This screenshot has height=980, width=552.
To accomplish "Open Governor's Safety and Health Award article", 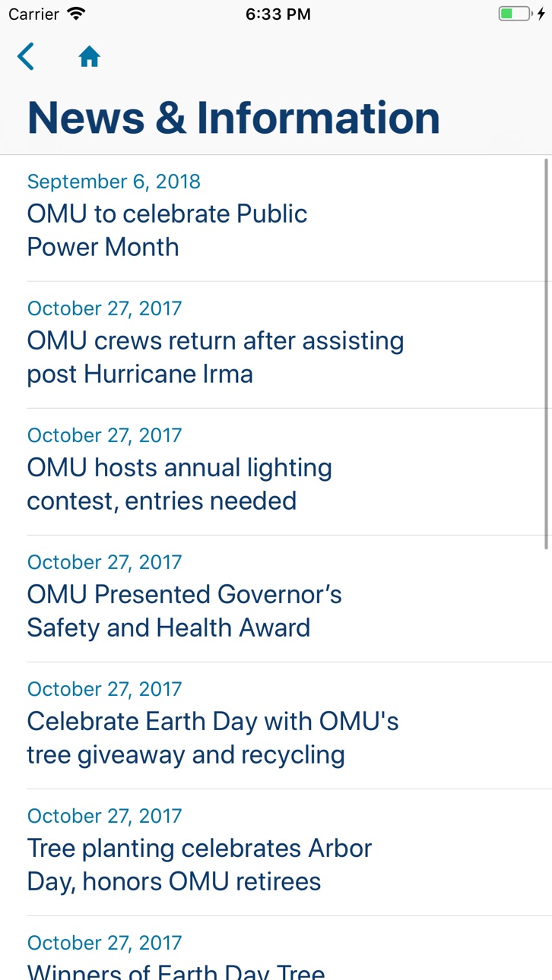I will click(276, 599).
